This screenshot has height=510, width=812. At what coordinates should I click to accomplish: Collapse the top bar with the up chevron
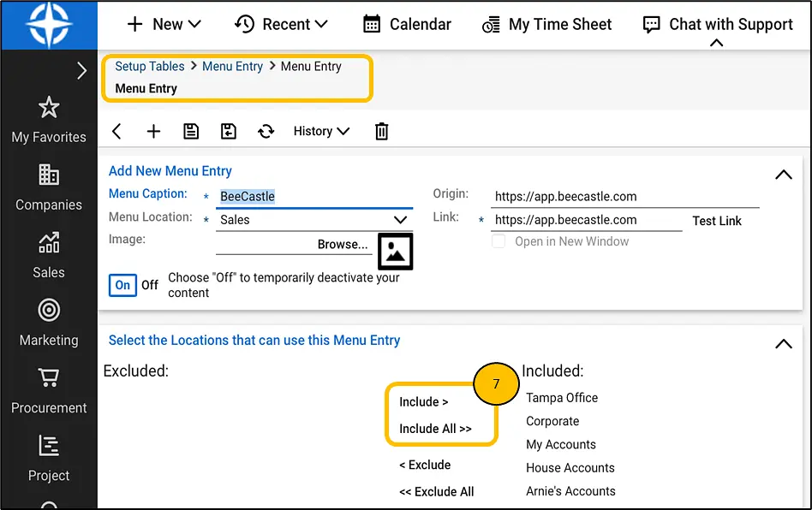pyautogui.click(x=716, y=43)
